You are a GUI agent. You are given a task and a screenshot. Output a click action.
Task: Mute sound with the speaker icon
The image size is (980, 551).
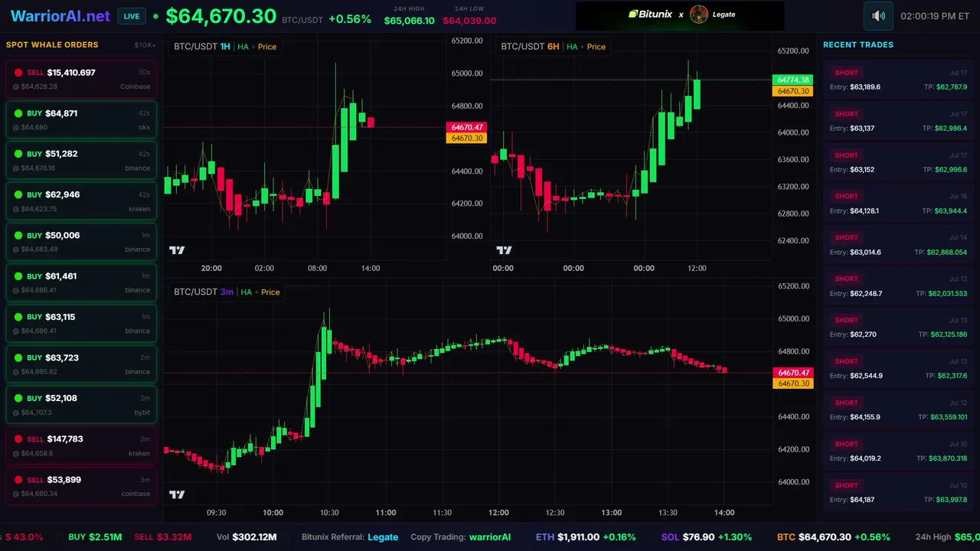[x=878, y=16]
